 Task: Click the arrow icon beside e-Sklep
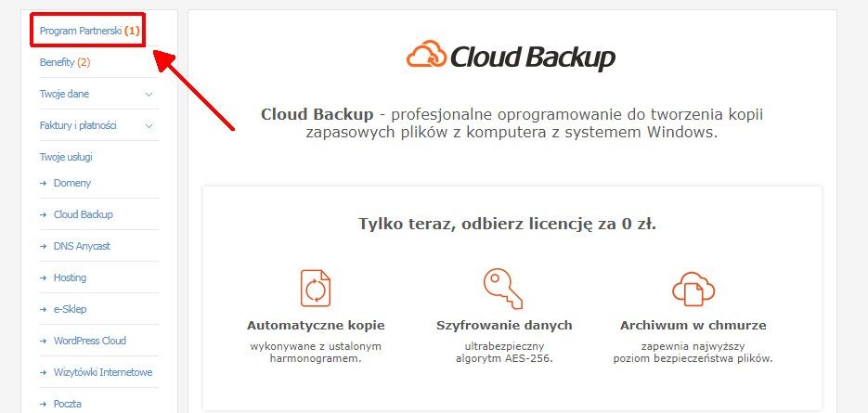point(44,309)
